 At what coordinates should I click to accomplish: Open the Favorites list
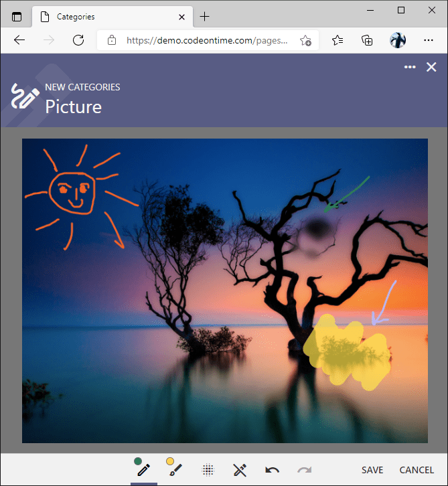(x=338, y=40)
